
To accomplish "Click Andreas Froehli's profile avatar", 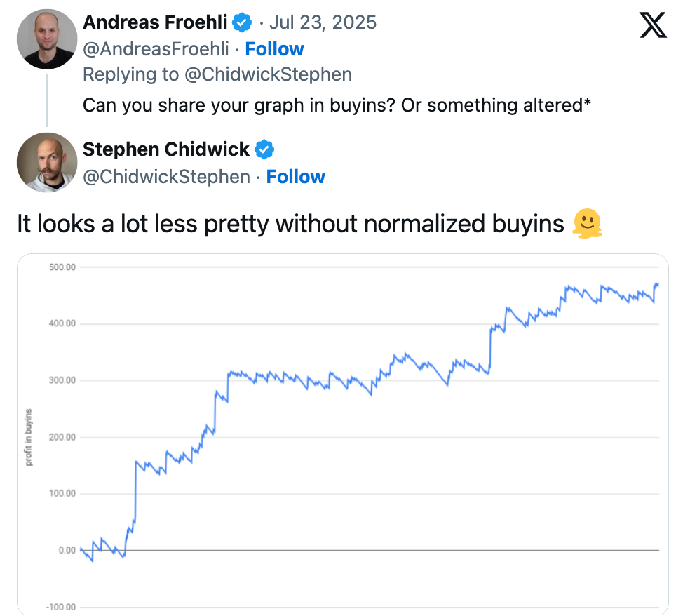I will click(x=47, y=39).
